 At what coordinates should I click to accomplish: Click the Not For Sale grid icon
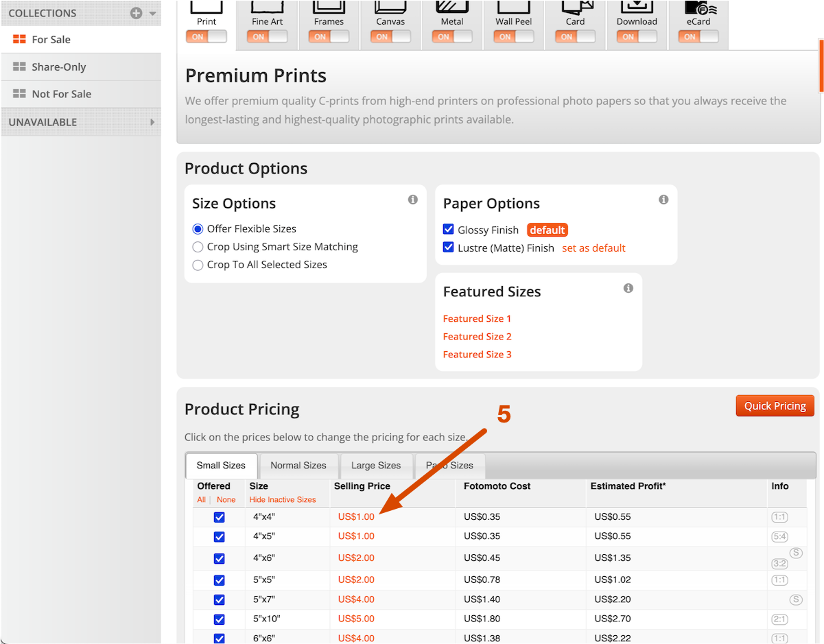(x=19, y=94)
